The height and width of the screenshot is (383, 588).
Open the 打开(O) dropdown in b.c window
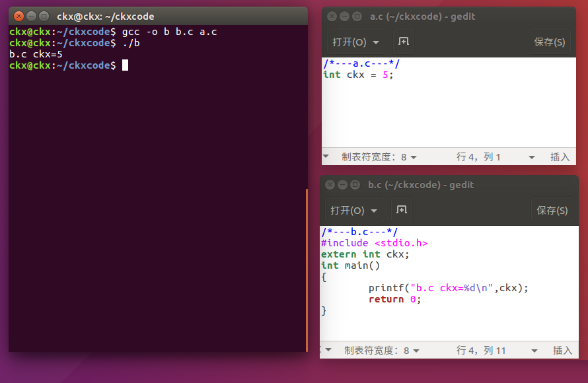[353, 211]
